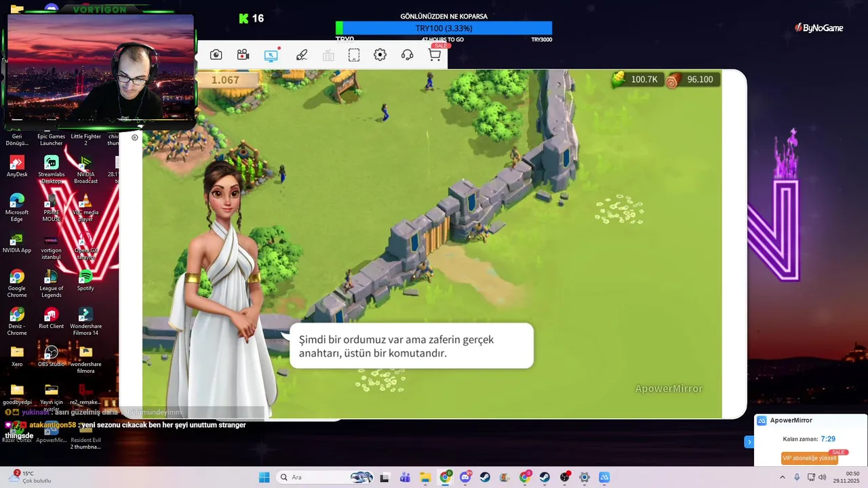This screenshot has width=868, height=488.
Task: Open the volume tray icon
Action: 823,477
